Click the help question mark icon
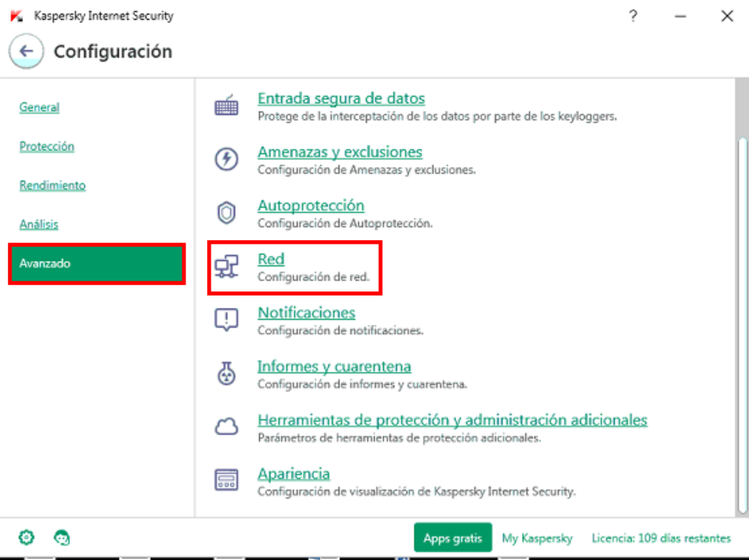Image resolution: width=749 pixels, height=560 pixels. (x=633, y=16)
